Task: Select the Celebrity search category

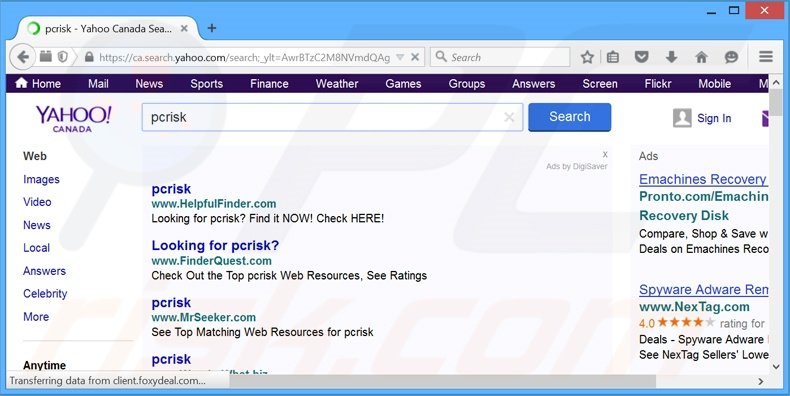Action: point(45,294)
